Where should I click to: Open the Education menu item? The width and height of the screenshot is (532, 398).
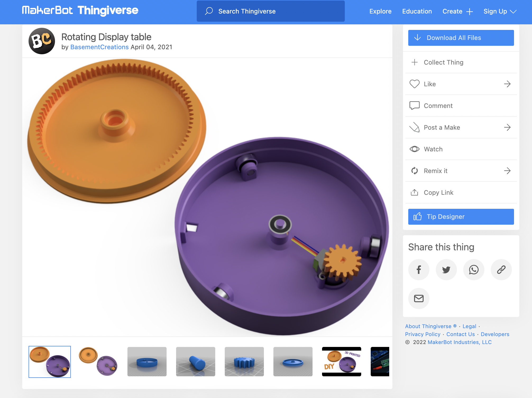(x=417, y=11)
